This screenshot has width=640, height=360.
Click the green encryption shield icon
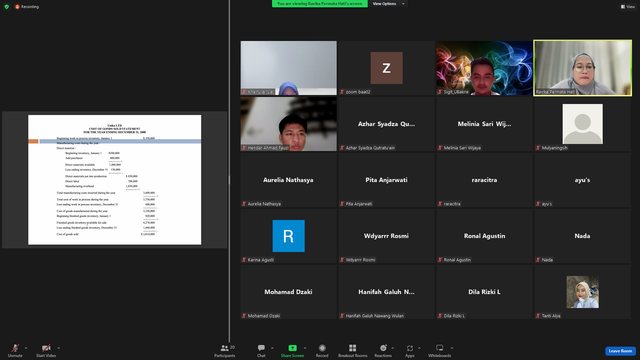7,7
